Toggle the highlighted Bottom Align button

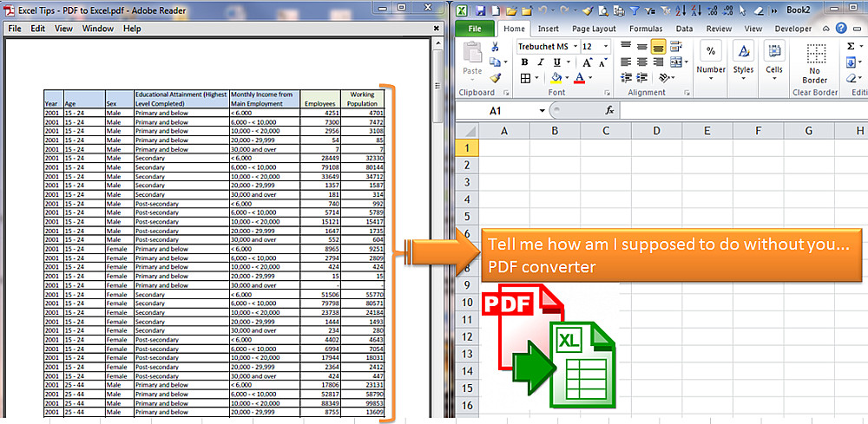point(658,47)
